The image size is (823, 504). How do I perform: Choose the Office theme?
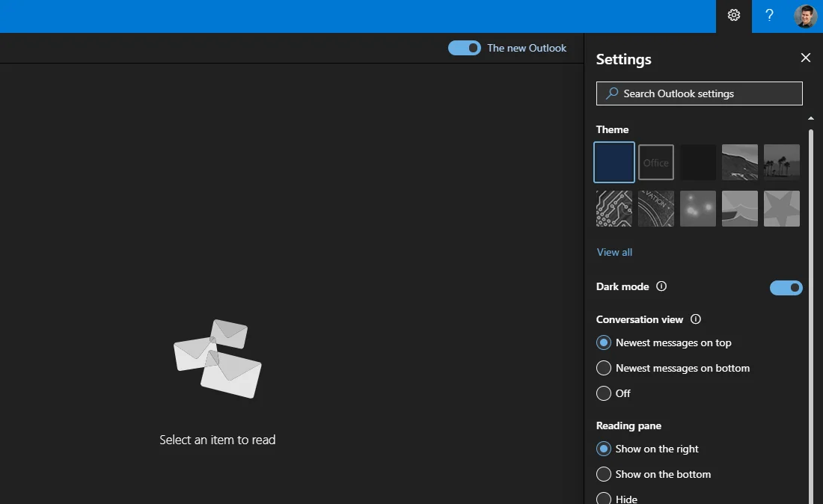pos(656,162)
